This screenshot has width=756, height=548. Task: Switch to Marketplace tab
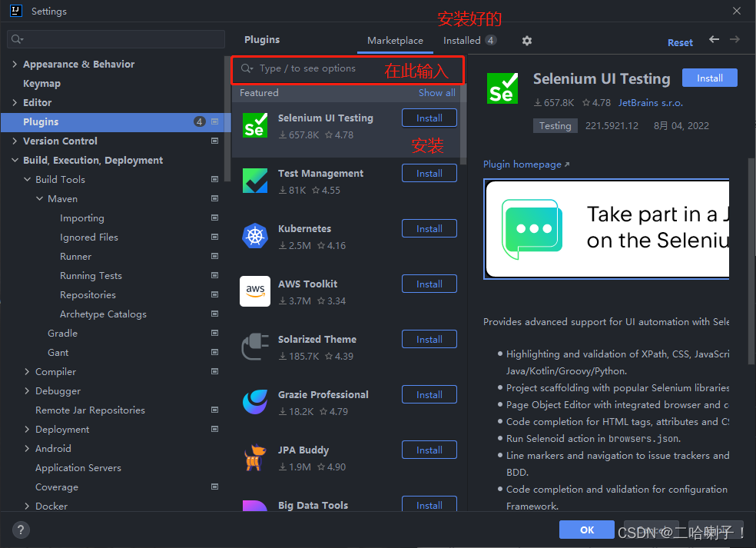click(x=395, y=41)
